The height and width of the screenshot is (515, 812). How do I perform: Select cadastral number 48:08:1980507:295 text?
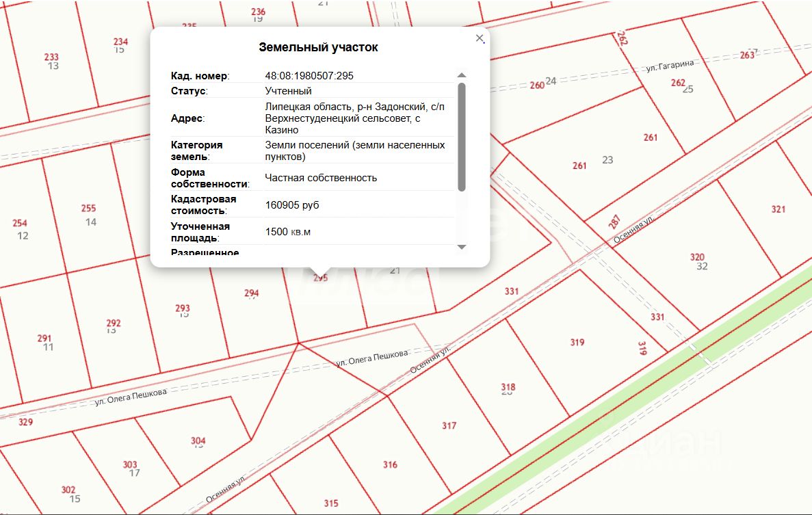(x=309, y=75)
